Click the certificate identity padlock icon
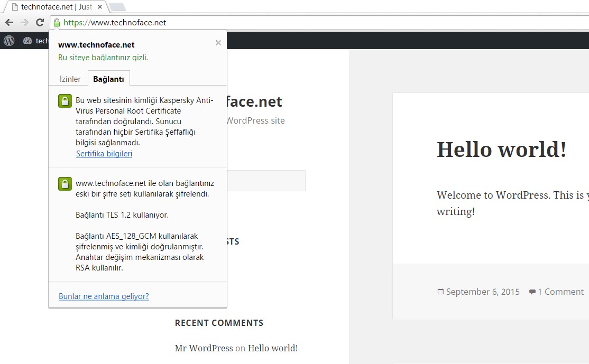589x364 pixels. (65, 101)
